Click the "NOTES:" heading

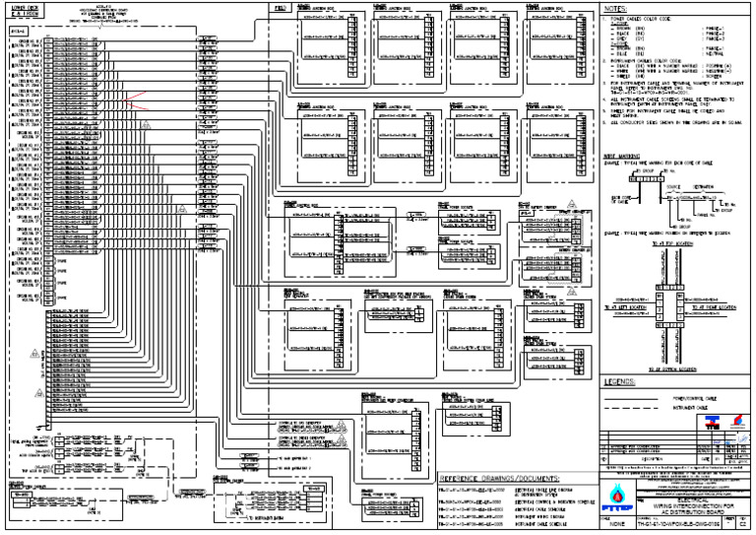coord(615,9)
